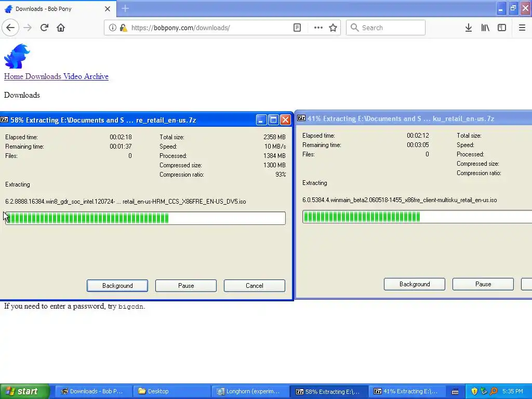The image size is (532, 399).
Task: Open a new tab with plus button
Action: pyautogui.click(x=125, y=8)
